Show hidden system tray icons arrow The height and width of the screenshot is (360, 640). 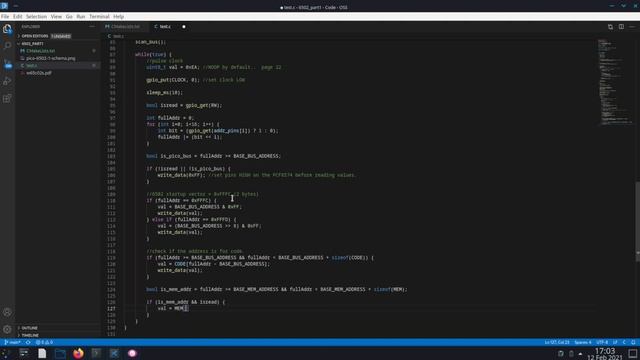click(x=580, y=354)
